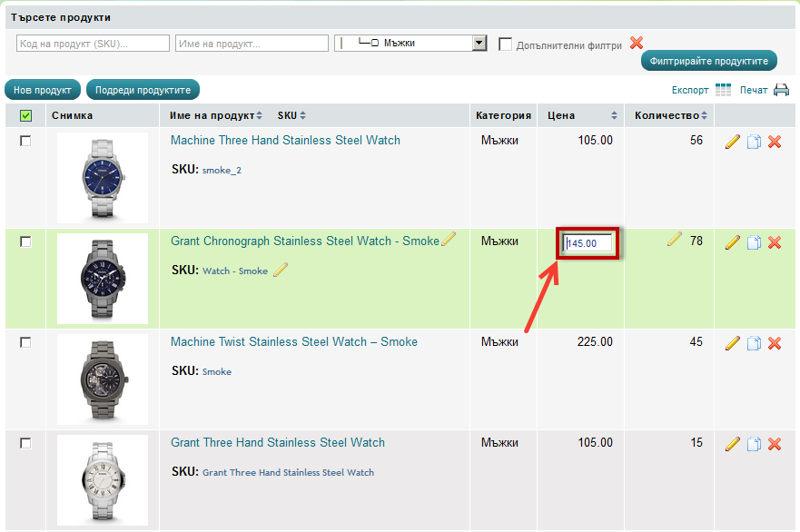Click the export spreadsheet icon
The width and height of the screenshot is (800, 532).
[723, 90]
